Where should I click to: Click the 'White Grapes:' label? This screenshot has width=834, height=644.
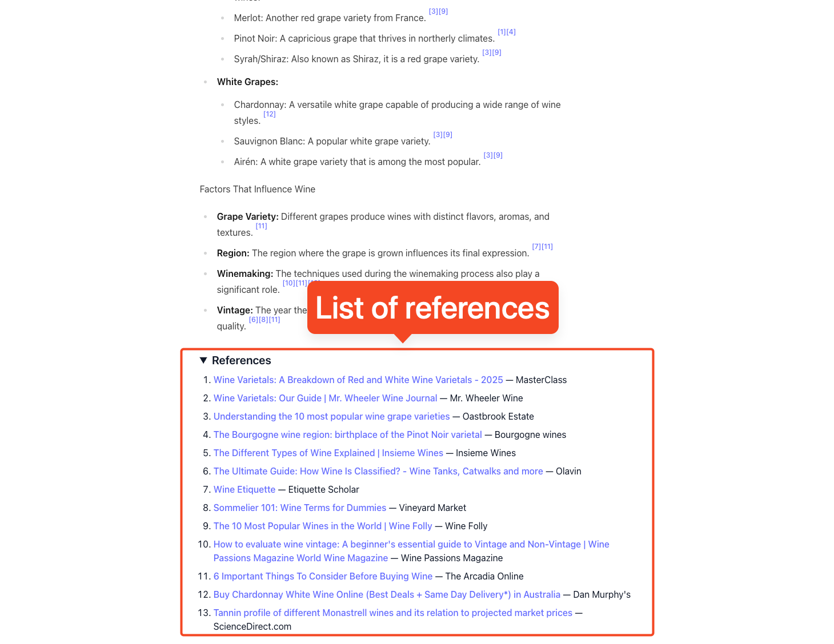click(247, 82)
